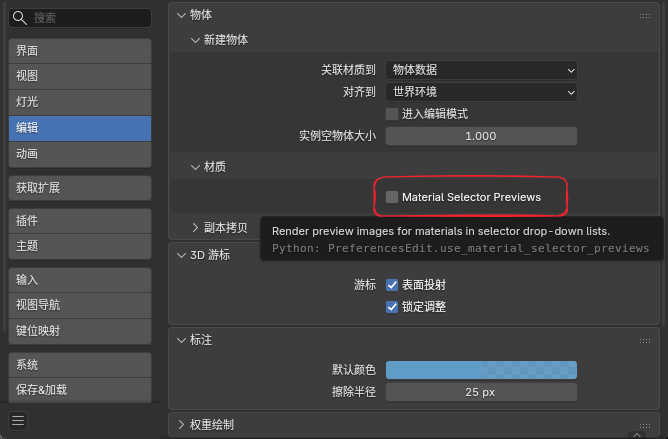This screenshot has width=668, height=439.
Task: Click the grip dots on 权重绘制 panel header
Action: [x=645, y=425]
